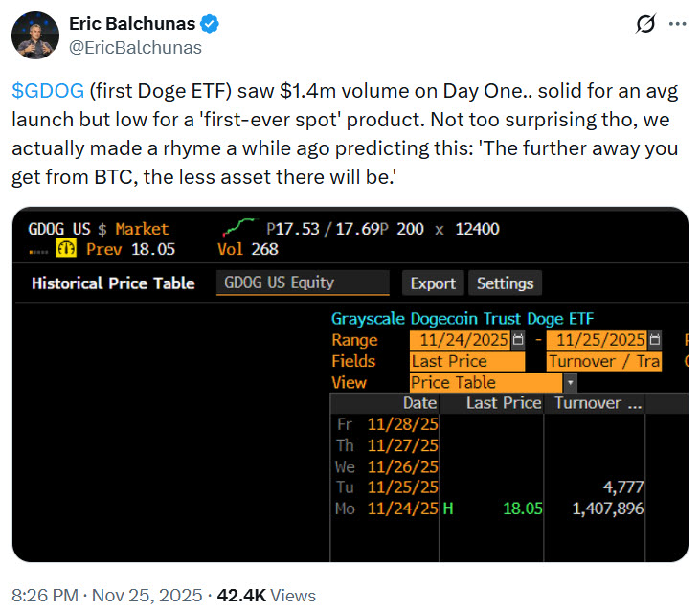The height and width of the screenshot is (611, 700).
Task: Expand the Price Table view dropdown arrow
Action: coord(571,382)
